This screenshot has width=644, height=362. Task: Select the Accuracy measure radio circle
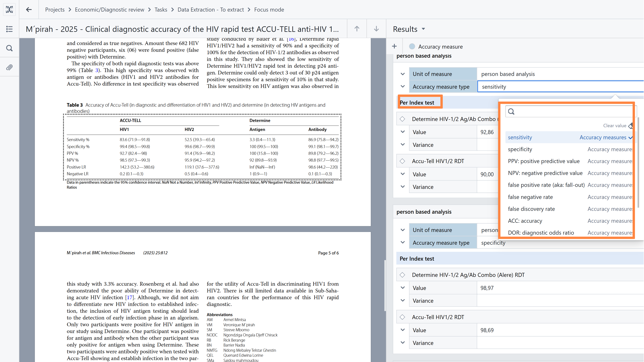(412, 46)
